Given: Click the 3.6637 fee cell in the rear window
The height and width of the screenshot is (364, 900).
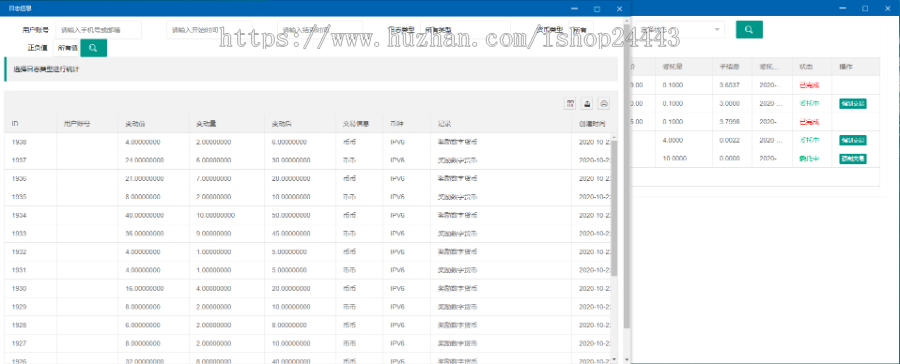Looking at the screenshot, I should (x=732, y=85).
